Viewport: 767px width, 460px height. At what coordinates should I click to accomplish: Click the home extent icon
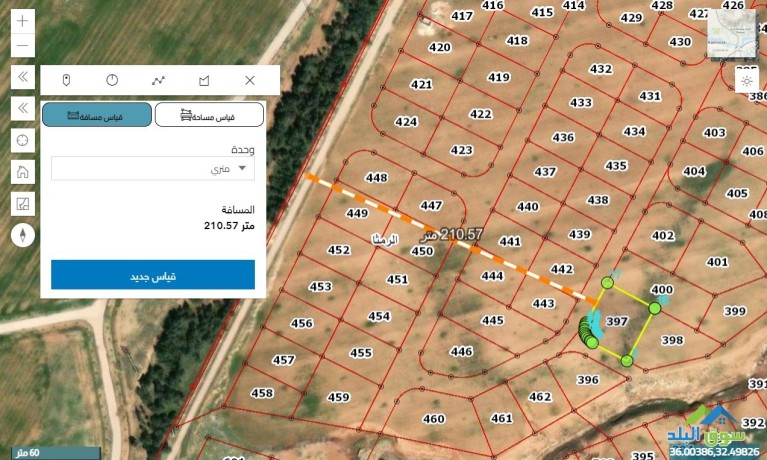pos(23,172)
